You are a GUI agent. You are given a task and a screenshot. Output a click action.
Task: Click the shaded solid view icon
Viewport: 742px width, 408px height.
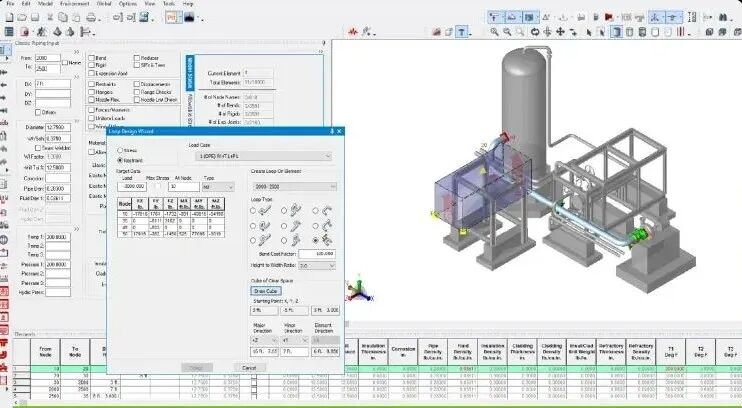[x=616, y=32]
